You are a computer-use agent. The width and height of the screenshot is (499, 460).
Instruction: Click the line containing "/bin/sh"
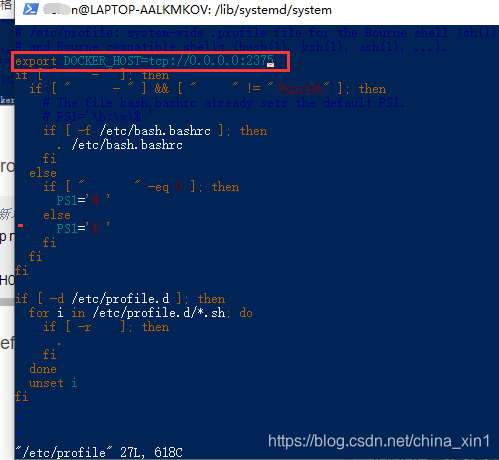click(x=207, y=89)
